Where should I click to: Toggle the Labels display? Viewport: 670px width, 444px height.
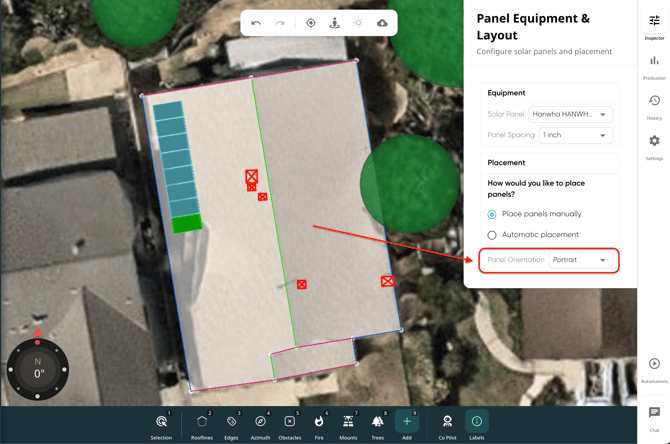coord(476,424)
